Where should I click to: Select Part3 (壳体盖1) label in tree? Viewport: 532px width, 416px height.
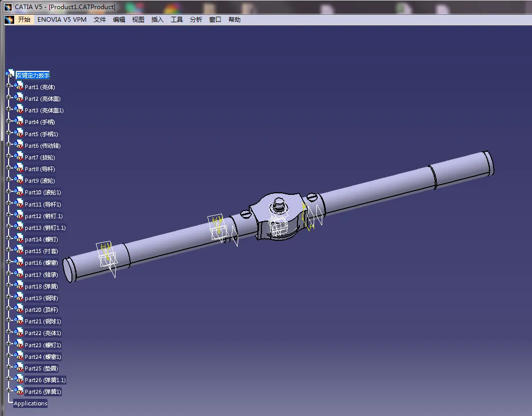pyautogui.click(x=44, y=110)
